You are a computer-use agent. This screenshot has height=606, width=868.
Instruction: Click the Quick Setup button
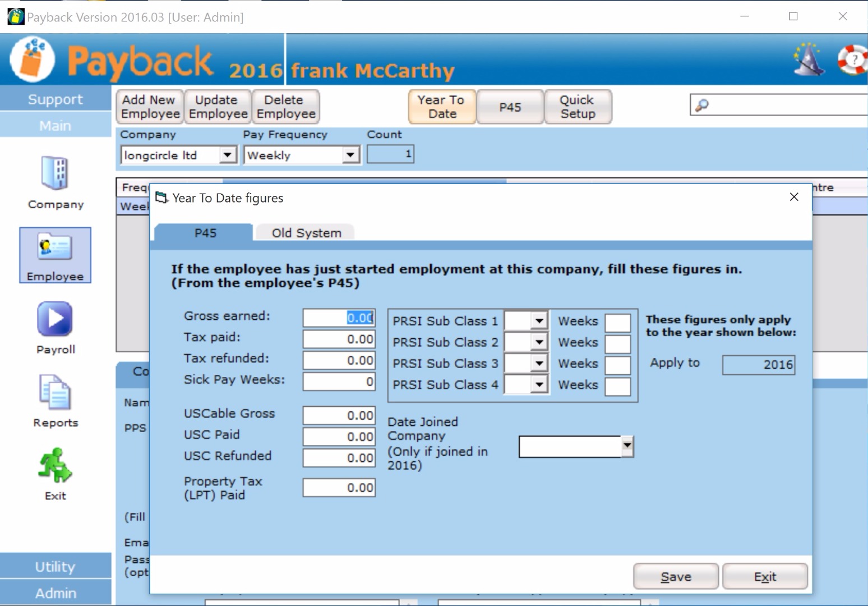click(578, 107)
